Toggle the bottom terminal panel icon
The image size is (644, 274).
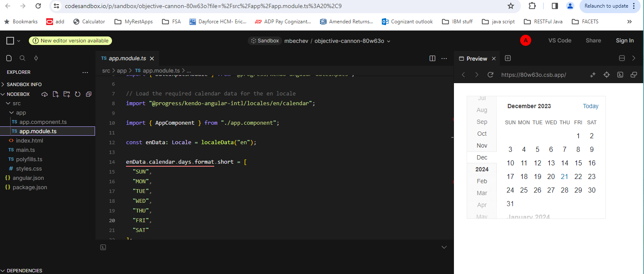tap(103, 247)
